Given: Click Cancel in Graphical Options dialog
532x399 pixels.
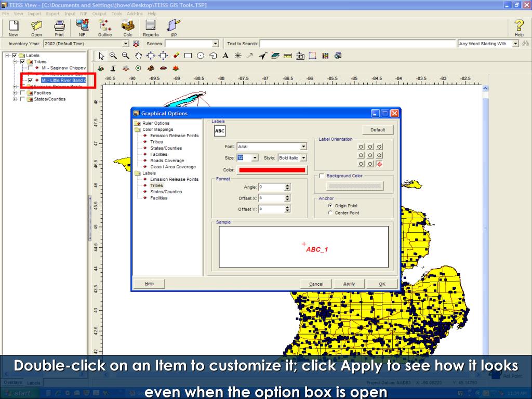Looking at the screenshot, I should click(x=316, y=284).
